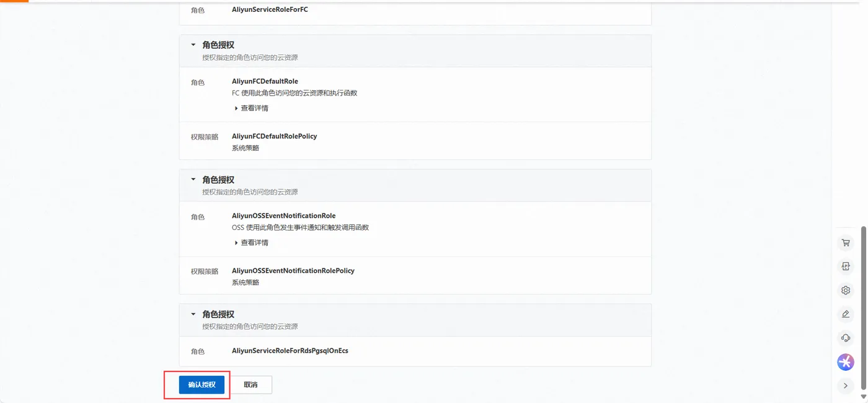The height and width of the screenshot is (403, 868).
Task: Select AliyunOSSEventNotificationRole role name
Action: [x=283, y=216]
